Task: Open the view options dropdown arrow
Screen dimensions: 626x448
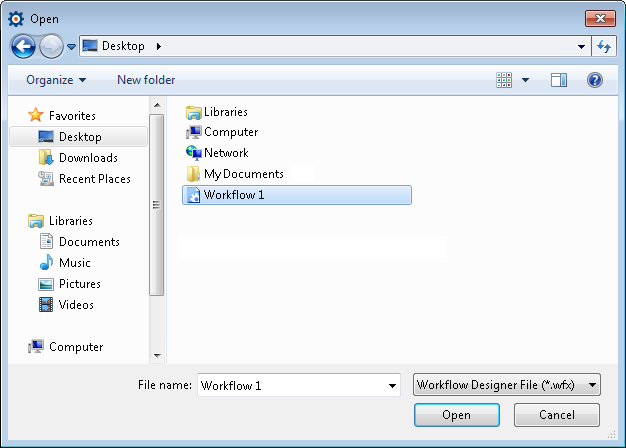Action: tap(526, 80)
